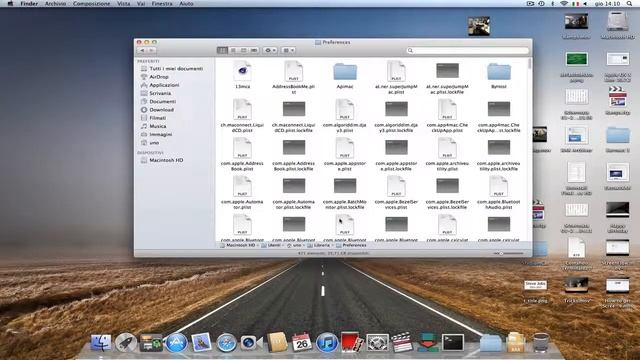Viewport: 640px width, 360px height.
Task: Select com.algoriddim.djay3.plist file icon
Action: [345, 109]
